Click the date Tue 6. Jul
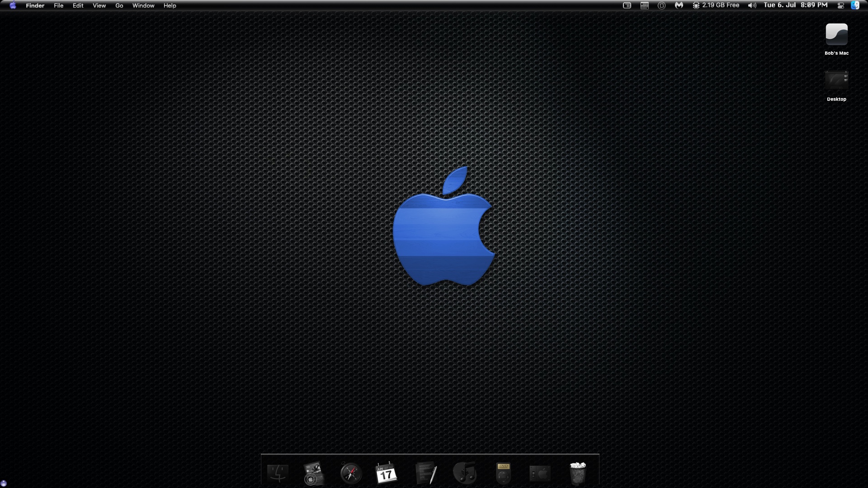 pyautogui.click(x=779, y=5)
